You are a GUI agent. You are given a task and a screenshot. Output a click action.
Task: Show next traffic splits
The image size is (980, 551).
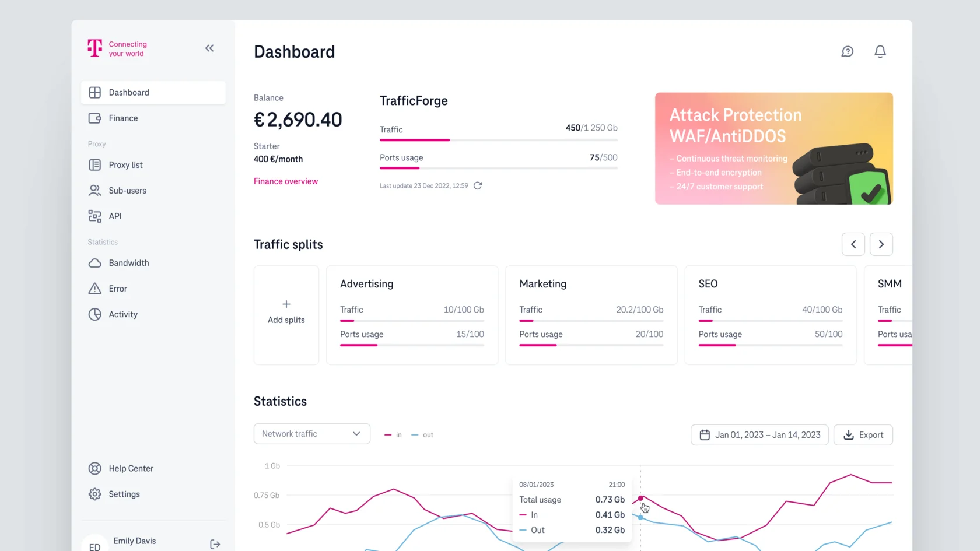pyautogui.click(x=881, y=244)
